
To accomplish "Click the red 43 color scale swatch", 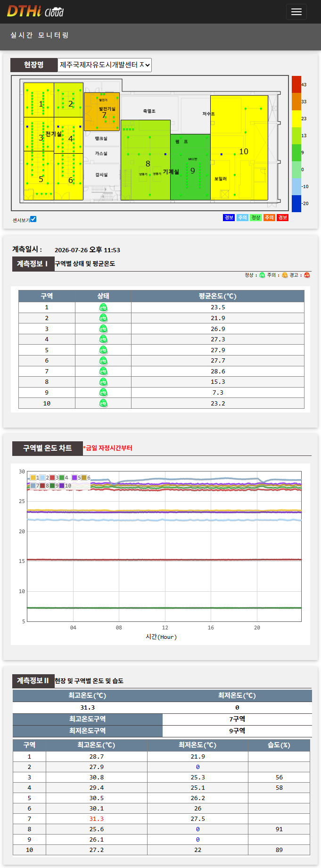I will tap(296, 84).
